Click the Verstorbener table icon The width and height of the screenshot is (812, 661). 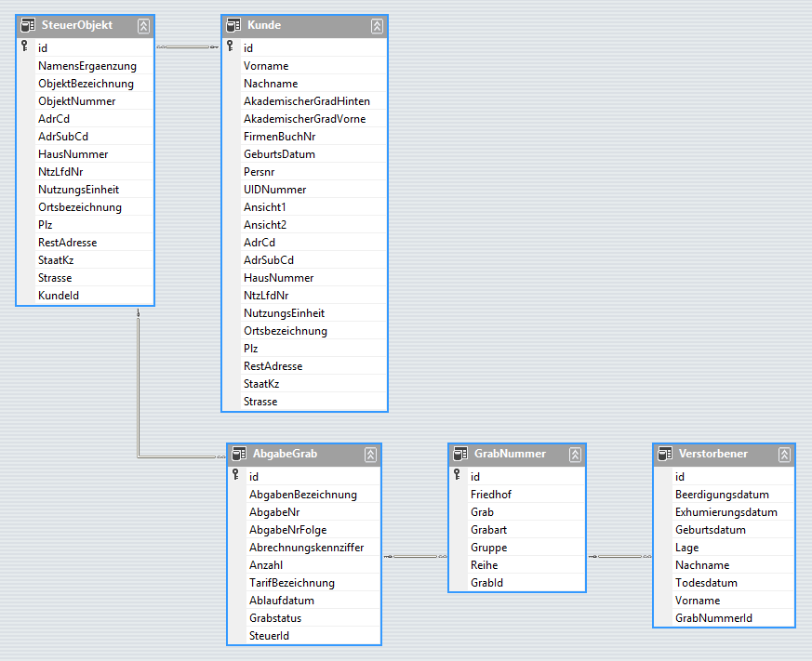665,455
